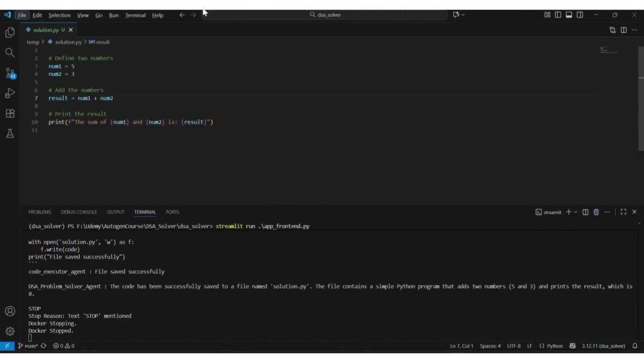The width and height of the screenshot is (644, 363).
Task: Open Source Control view with badge
Action: pyautogui.click(x=10, y=73)
